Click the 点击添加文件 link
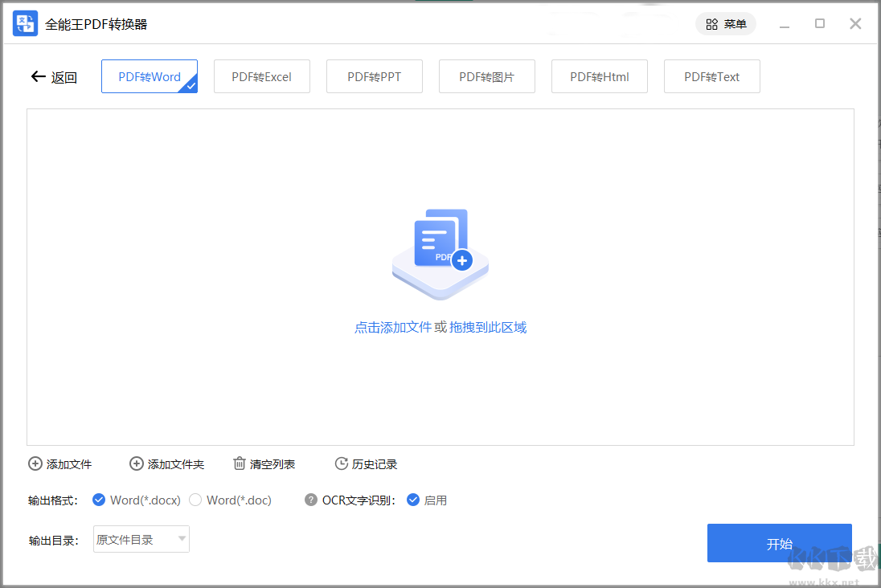Screen dimensions: 881x588 pos(391,327)
